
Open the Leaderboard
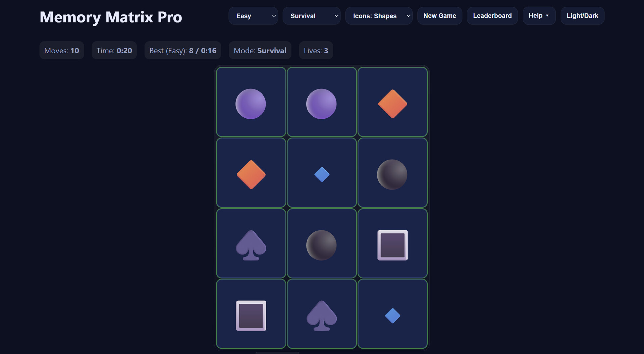492,15
